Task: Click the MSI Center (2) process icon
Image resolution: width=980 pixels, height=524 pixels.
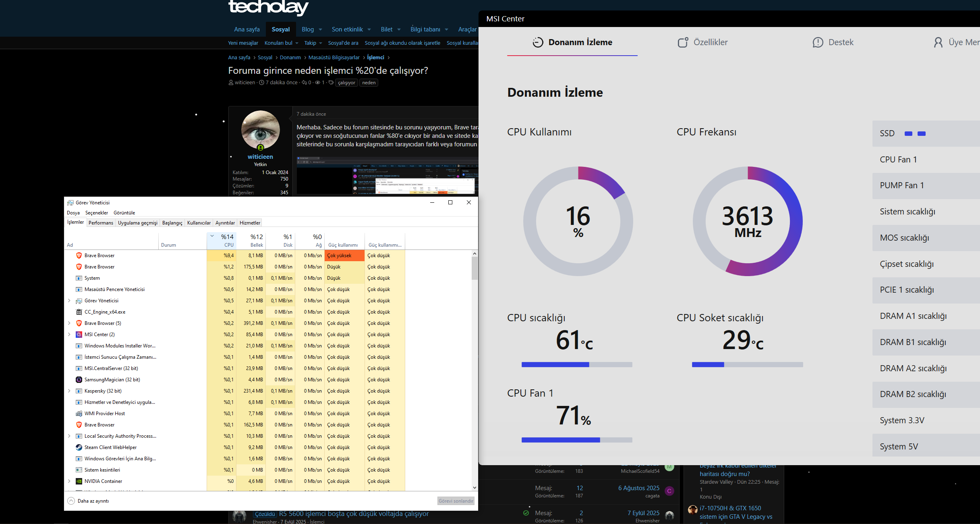Action: (79, 335)
